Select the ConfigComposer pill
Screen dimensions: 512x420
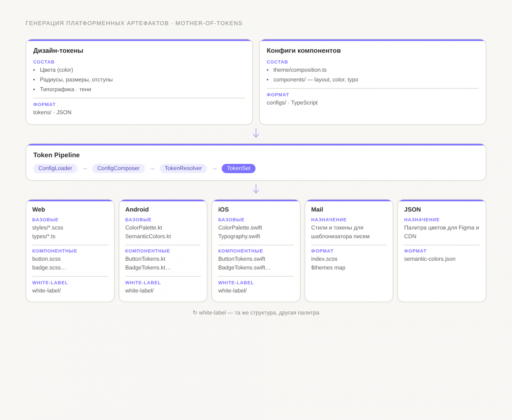pyautogui.click(x=118, y=168)
